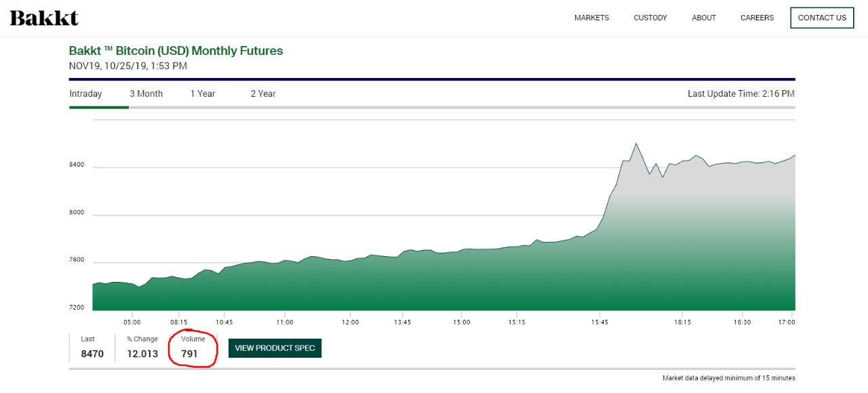Select the Intraday chart tab
This screenshot has width=868, height=393.
point(85,94)
